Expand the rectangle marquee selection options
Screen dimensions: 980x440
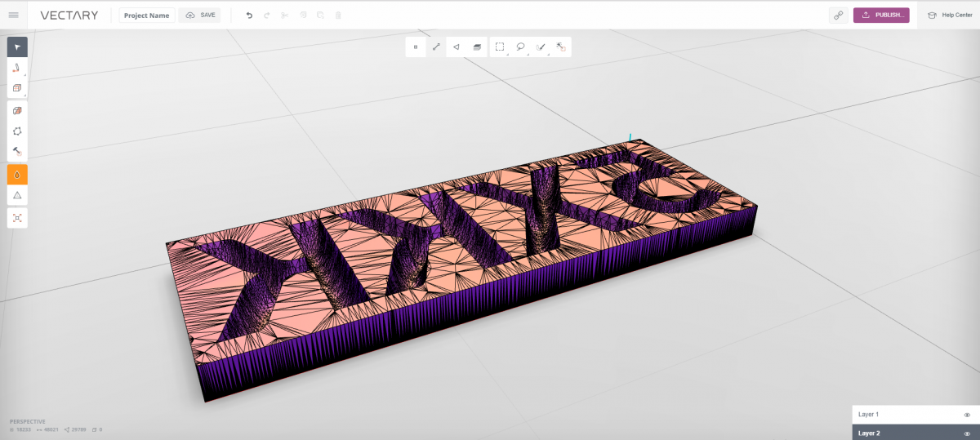[500, 47]
